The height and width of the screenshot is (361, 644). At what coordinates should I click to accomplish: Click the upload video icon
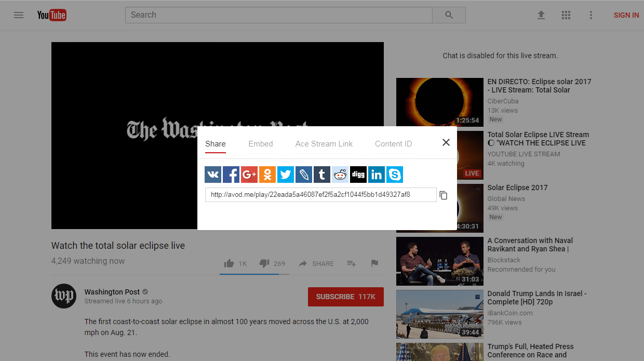541,15
